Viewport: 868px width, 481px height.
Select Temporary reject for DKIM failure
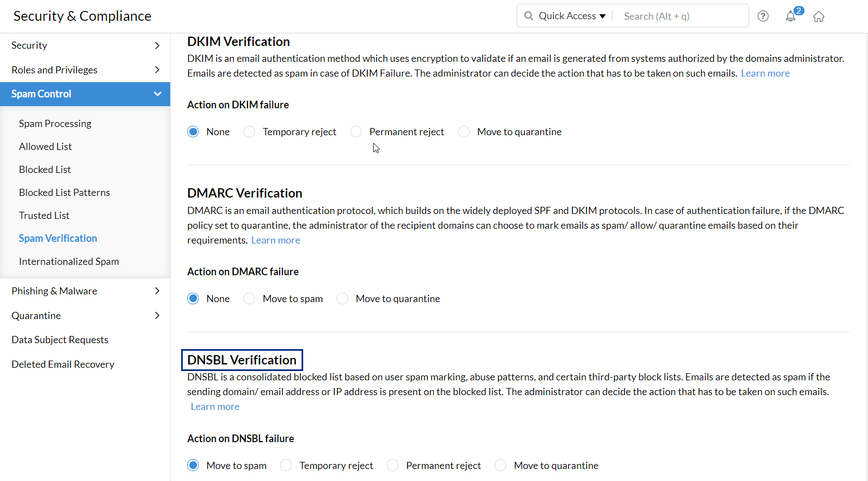coord(250,132)
